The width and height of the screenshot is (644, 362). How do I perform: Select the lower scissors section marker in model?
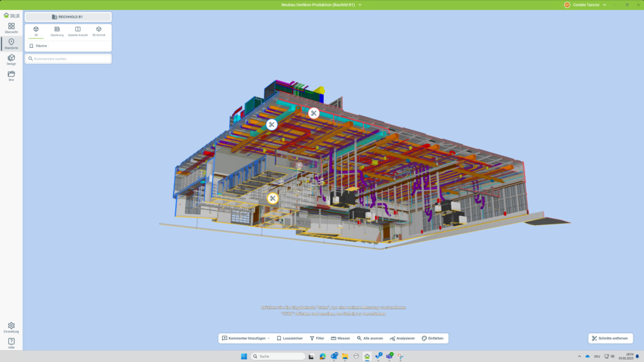272,199
